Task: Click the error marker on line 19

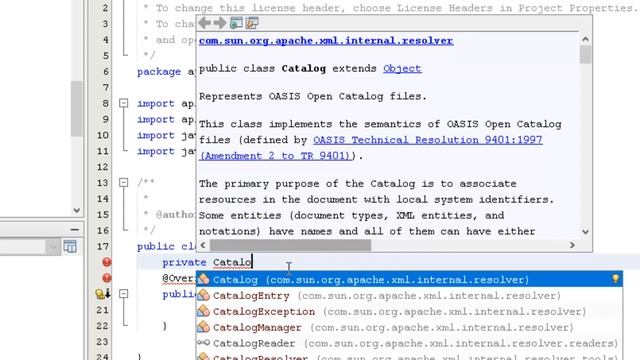Action: click(107, 278)
